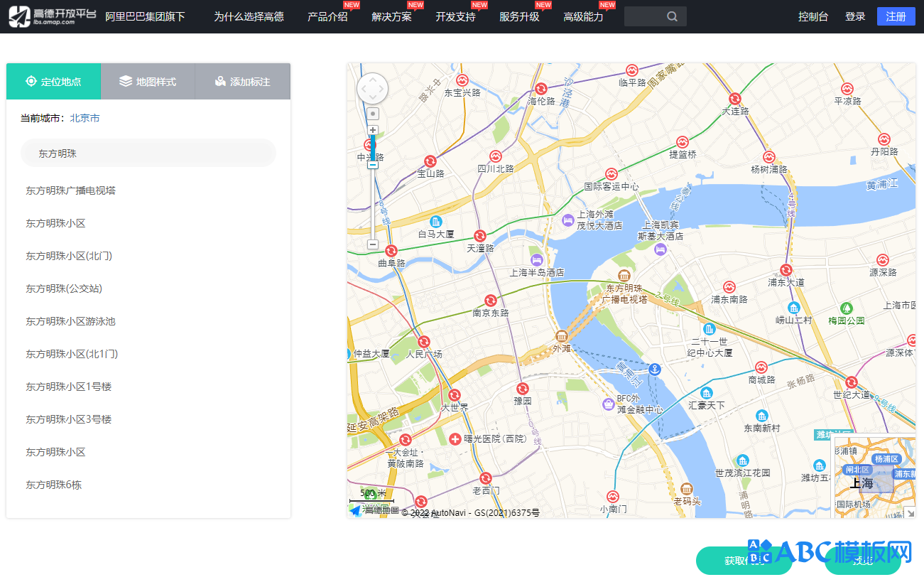
Task: Click the search magnifier icon in header
Action: click(x=672, y=16)
